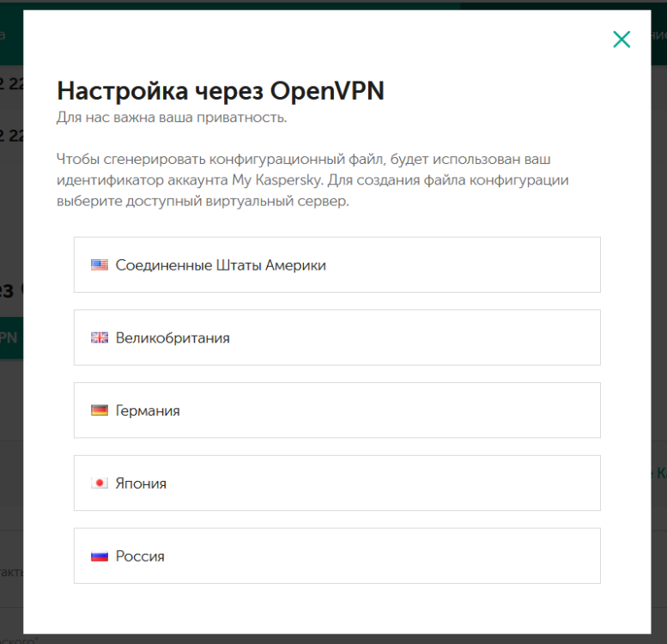667x644 pixels.
Task: Select the Япония server entry
Action: pyautogui.click(x=337, y=483)
